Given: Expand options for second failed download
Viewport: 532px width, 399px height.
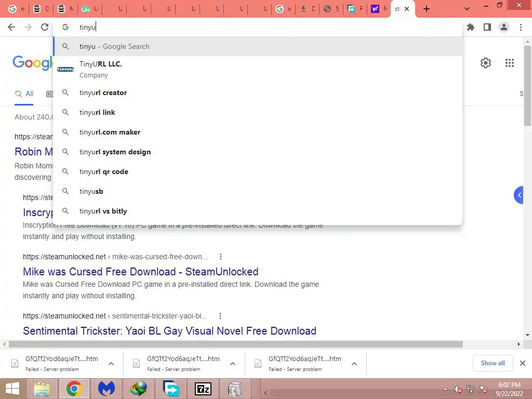Looking at the screenshot, I should point(232,364).
